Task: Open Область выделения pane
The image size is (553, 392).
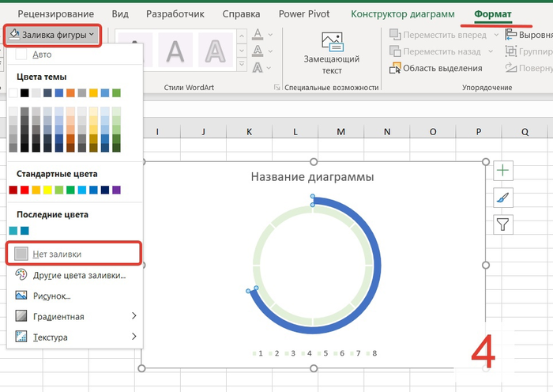Action: (435, 68)
